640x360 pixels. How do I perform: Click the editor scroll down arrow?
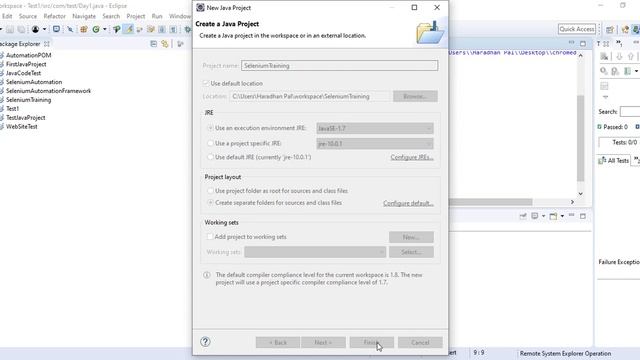coord(580,194)
